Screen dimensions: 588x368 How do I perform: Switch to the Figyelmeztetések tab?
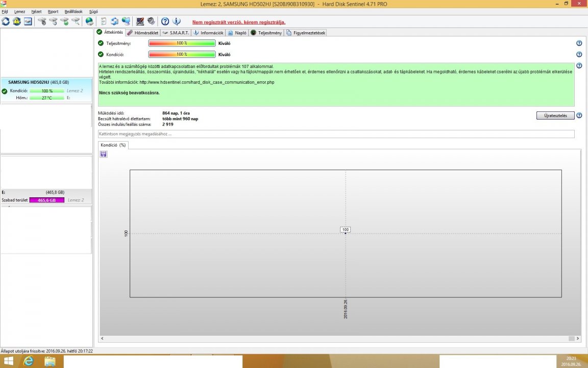coord(306,33)
